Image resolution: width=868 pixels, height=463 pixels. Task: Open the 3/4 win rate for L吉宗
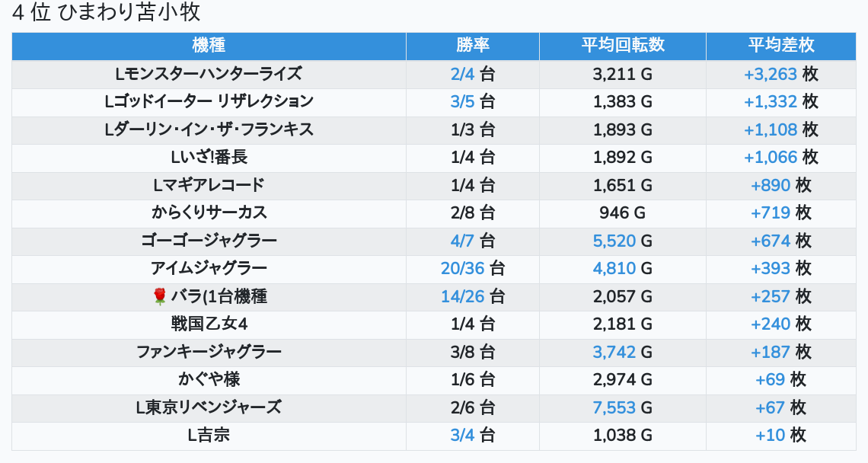(462, 436)
